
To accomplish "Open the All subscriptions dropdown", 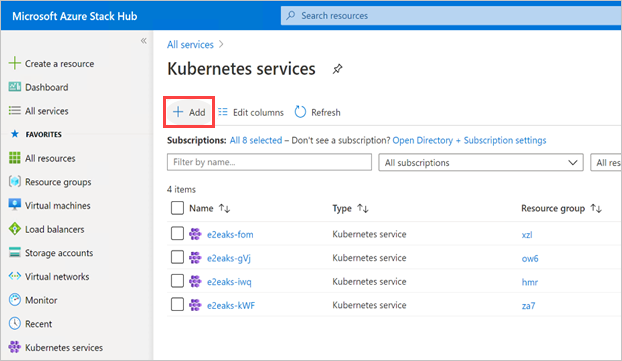I will coord(481,162).
